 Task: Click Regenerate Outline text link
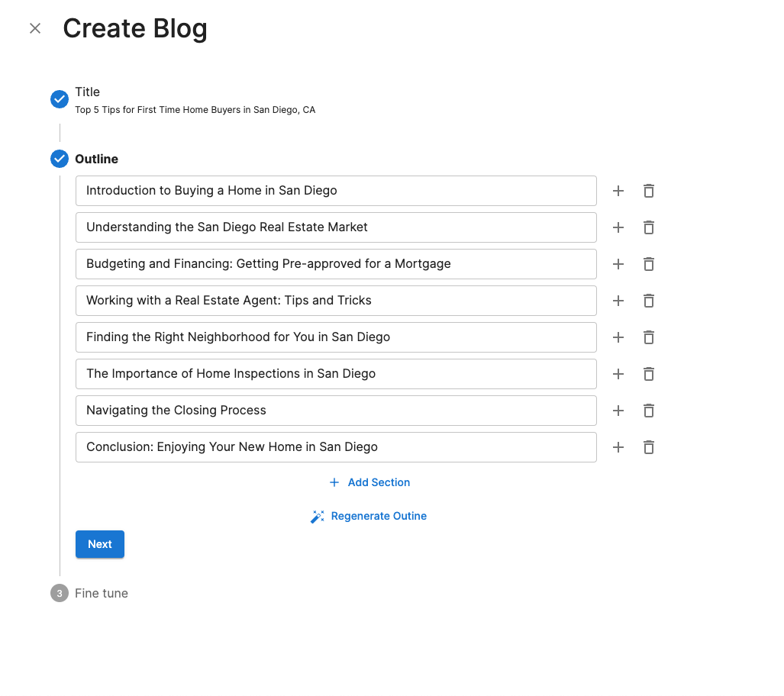[379, 516]
